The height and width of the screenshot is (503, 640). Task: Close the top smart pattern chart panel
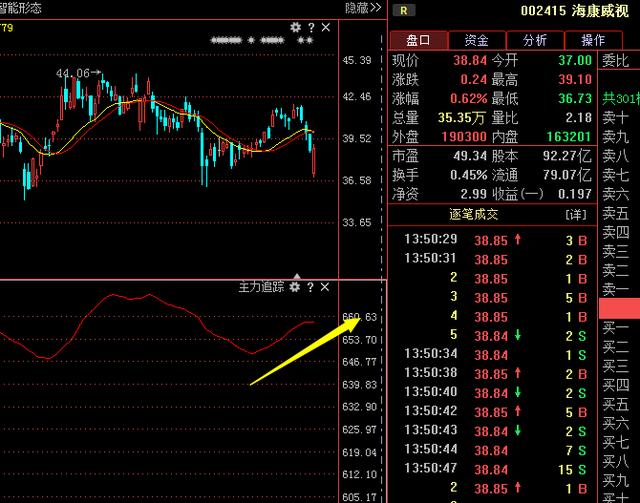(326, 27)
